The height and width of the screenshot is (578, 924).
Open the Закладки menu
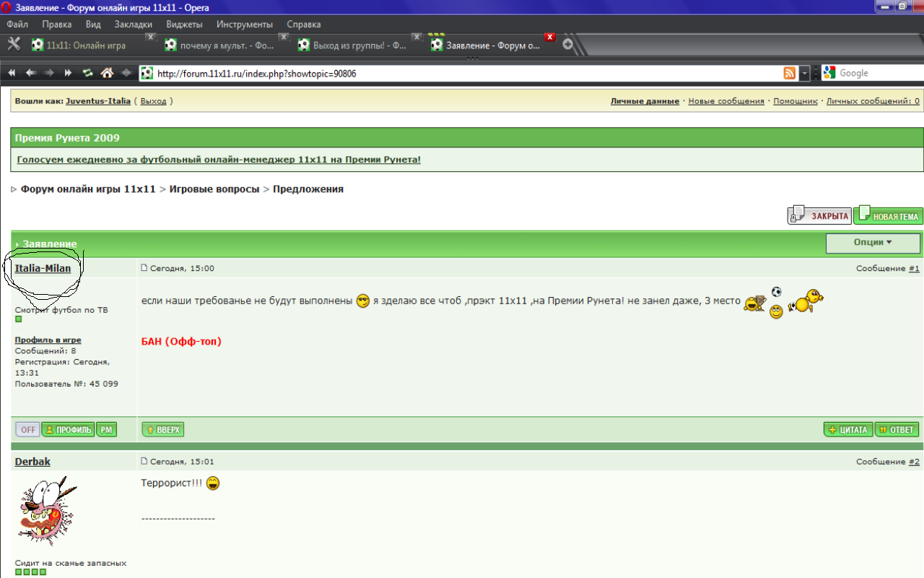click(133, 25)
